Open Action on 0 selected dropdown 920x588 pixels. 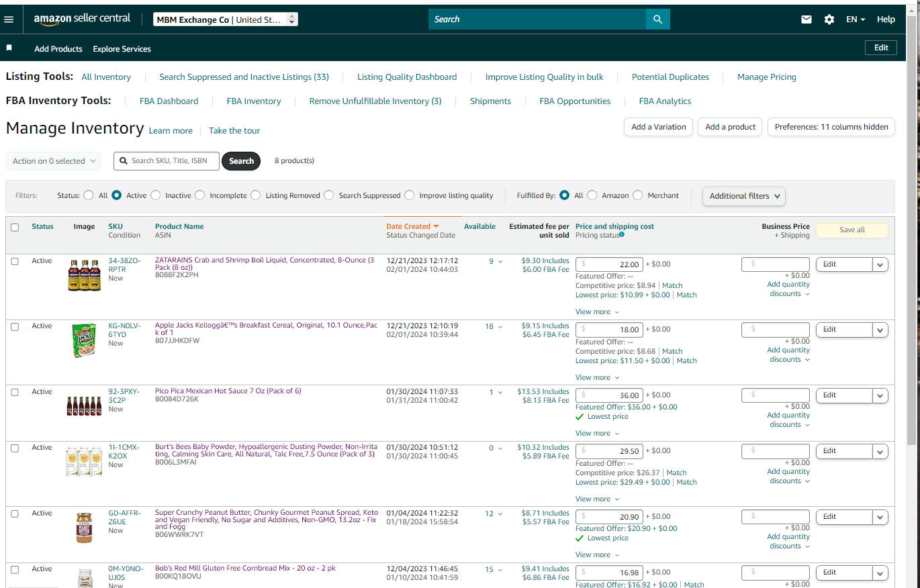[x=54, y=161]
